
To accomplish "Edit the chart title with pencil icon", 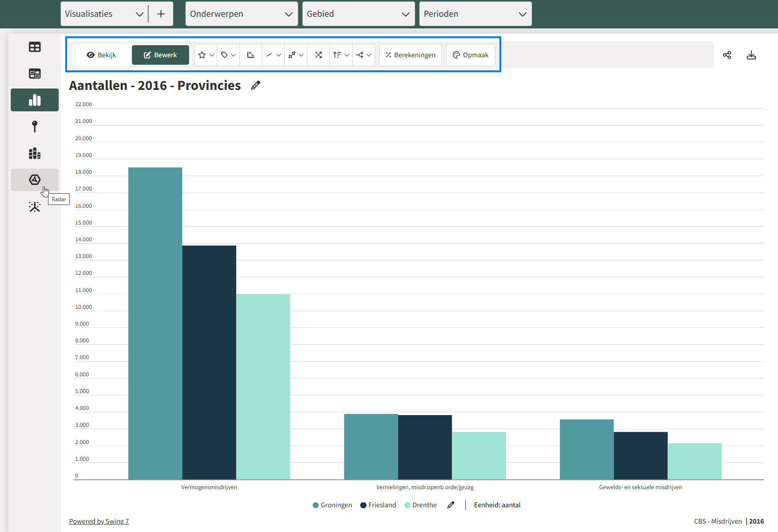I will tap(255, 85).
